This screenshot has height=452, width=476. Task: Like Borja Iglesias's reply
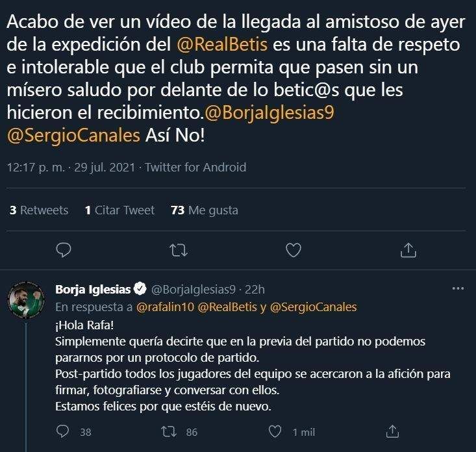[275, 431]
